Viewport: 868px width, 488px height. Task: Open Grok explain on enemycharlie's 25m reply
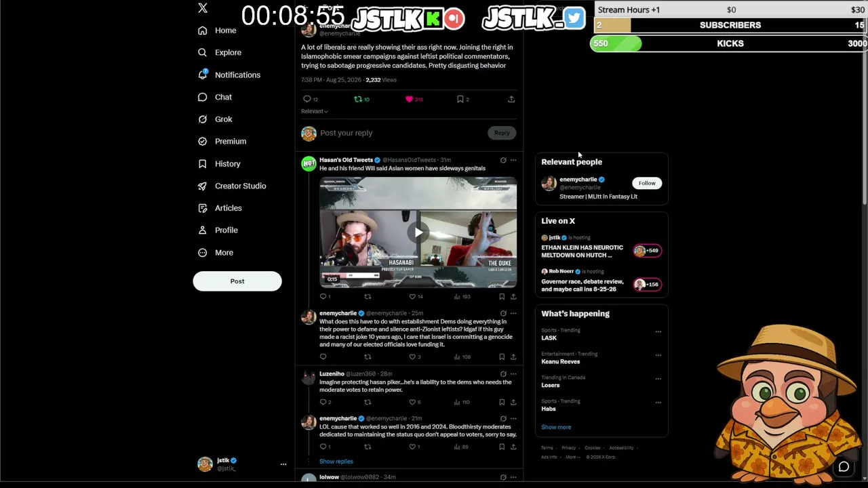(x=503, y=313)
